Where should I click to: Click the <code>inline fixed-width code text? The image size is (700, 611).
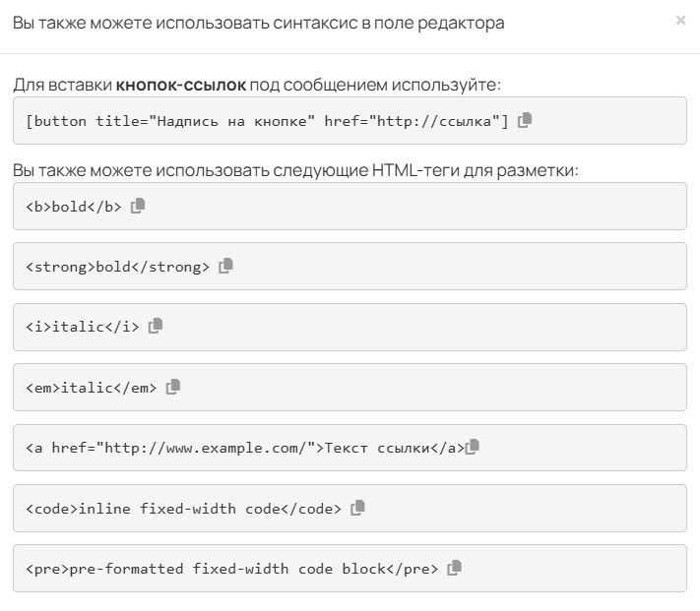183,509
